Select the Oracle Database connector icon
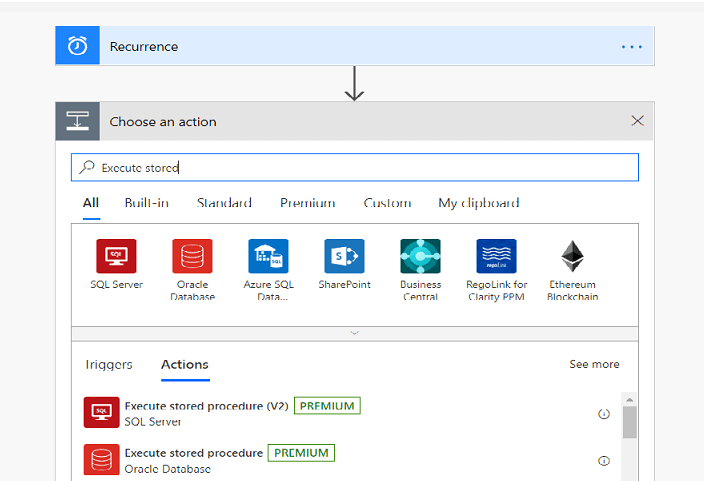This screenshot has width=704, height=481. pos(192,256)
